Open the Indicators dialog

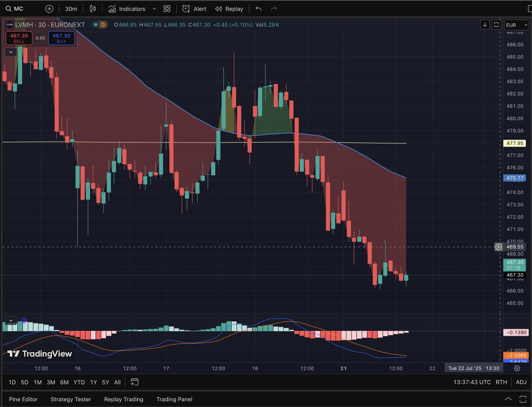pos(127,9)
